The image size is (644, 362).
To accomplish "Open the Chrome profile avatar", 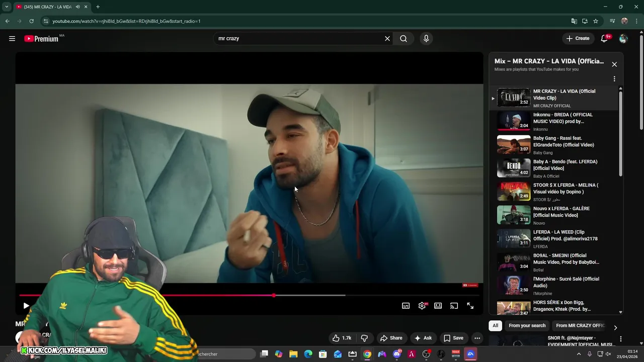I will 624,21.
